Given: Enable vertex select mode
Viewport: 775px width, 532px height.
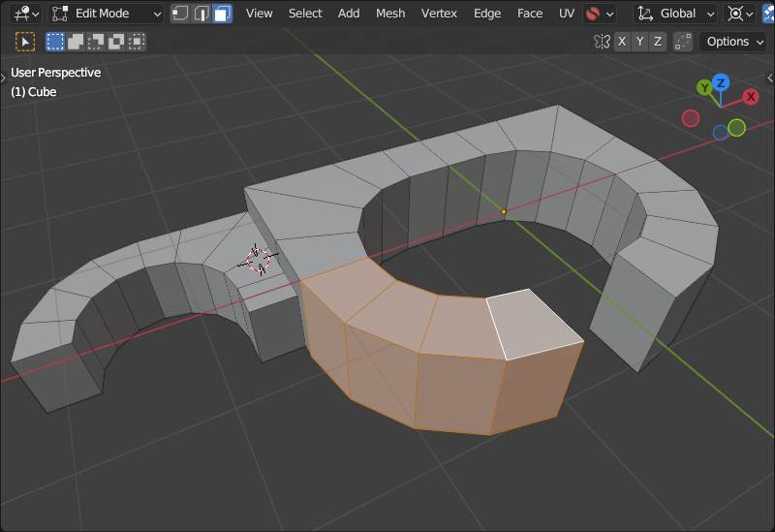Looking at the screenshot, I should [x=180, y=14].
